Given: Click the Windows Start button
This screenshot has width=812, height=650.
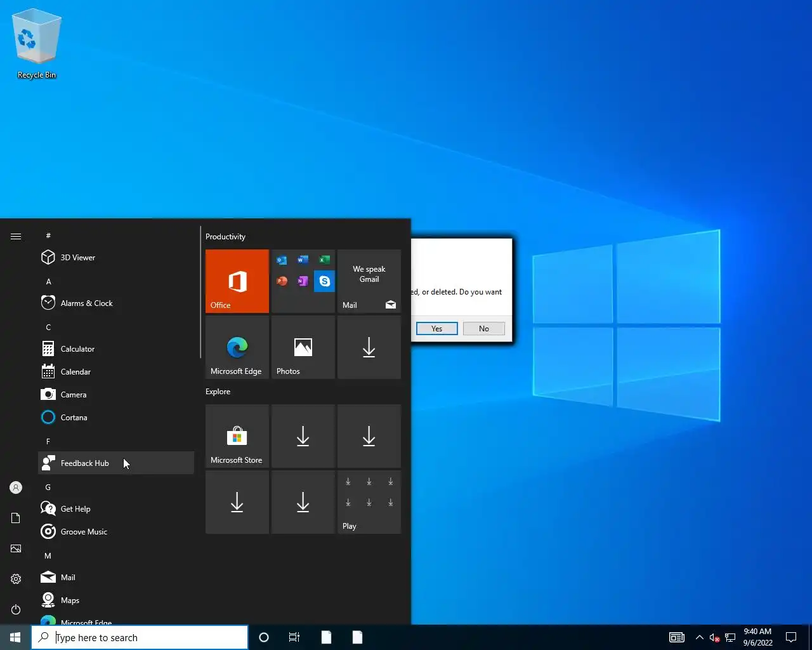Looking at the screenshot, I should click(x=15, y=637).
